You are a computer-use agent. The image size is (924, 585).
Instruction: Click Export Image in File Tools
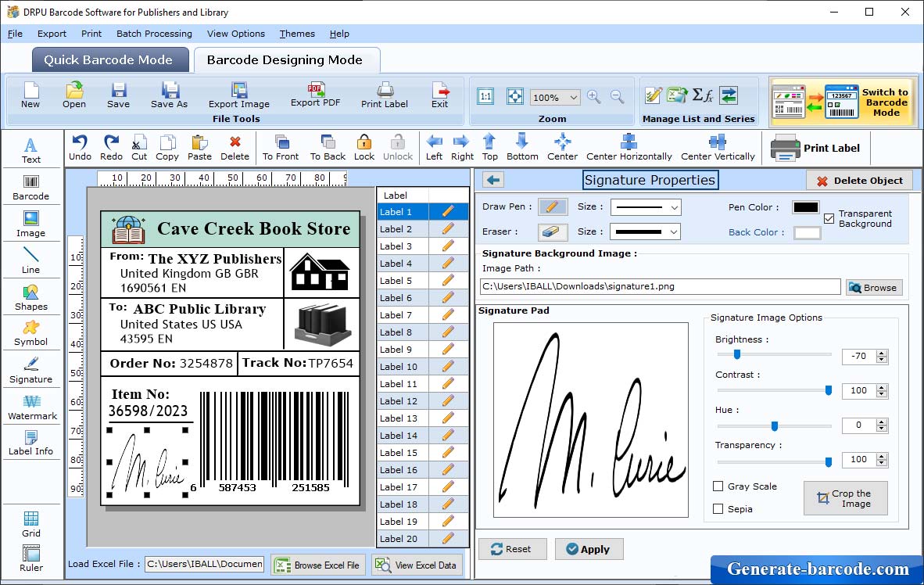[x=238, y=95]
